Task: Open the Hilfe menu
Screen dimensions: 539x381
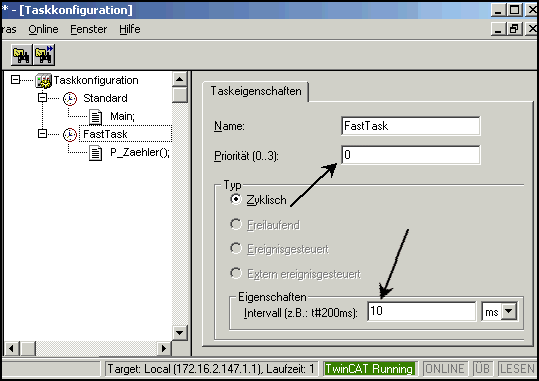Action: [x=130, y=29]
